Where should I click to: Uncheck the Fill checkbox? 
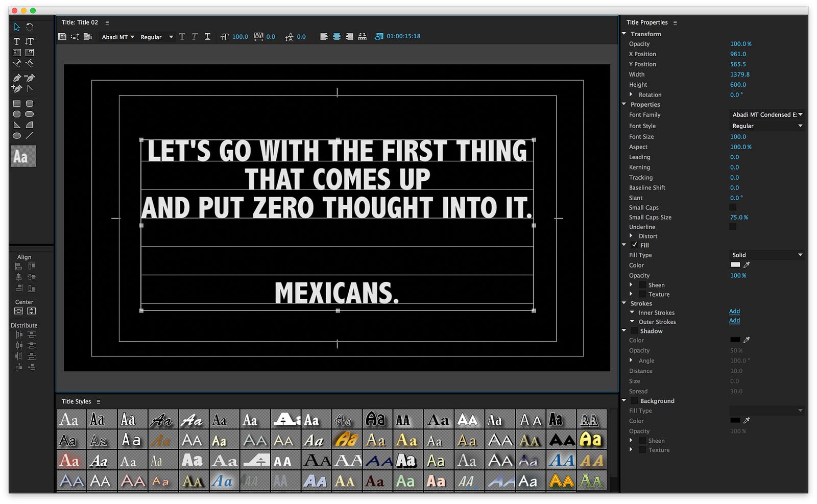point(634,245)
